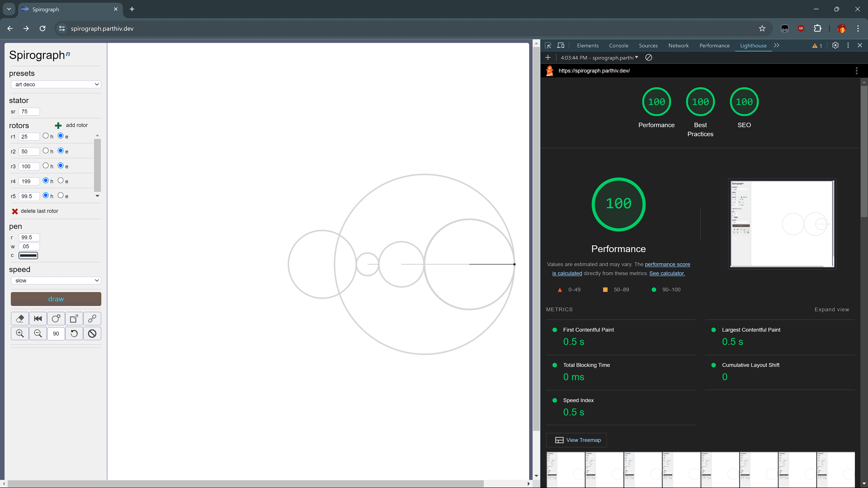
Task: Click the export image icon
Action: pos(74,318)
